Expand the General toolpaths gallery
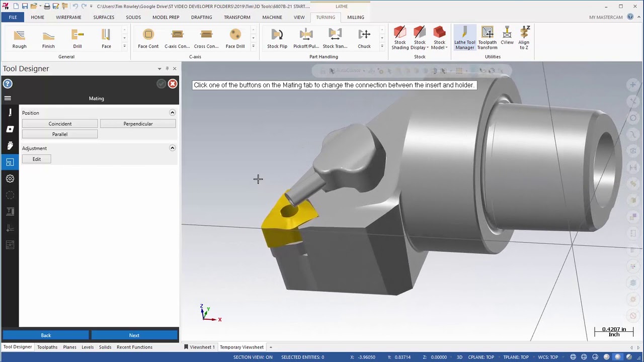The image size is (644, 362). pyautogui.click(x=124, y=46)
